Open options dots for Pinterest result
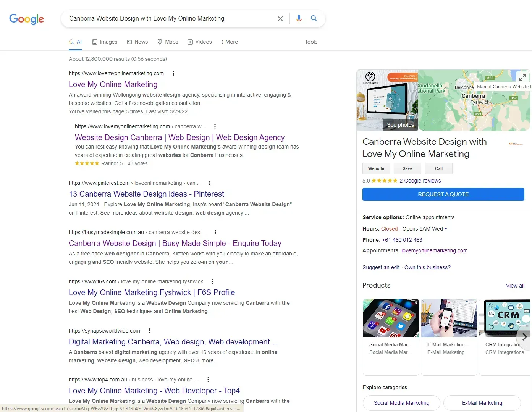This screenshot has width=532, height=412. 209,183
